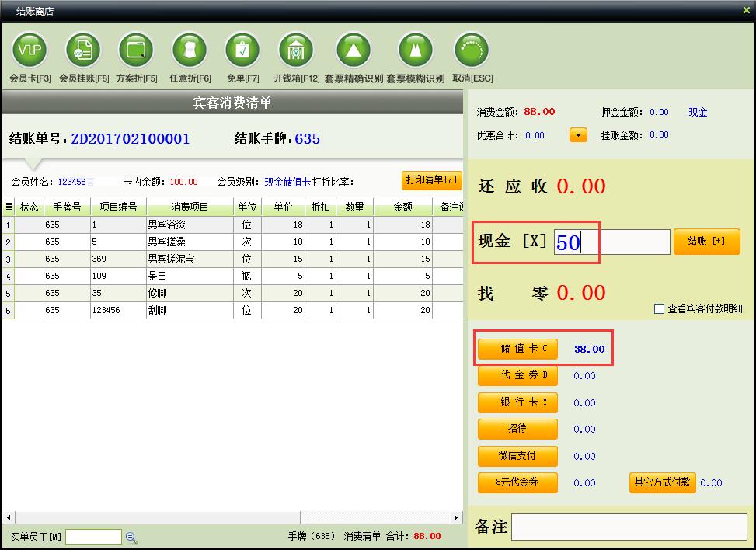Cancel checkout with 取消[ESC] icon
This screenshot has height=550, width=756.
pyautogui.click(x=472, y=50)
